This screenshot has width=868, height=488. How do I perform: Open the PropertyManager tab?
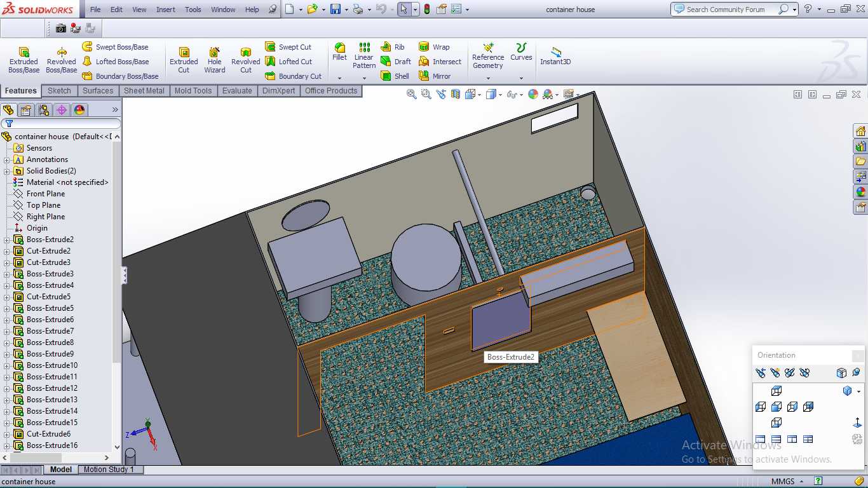click(26, 110)
